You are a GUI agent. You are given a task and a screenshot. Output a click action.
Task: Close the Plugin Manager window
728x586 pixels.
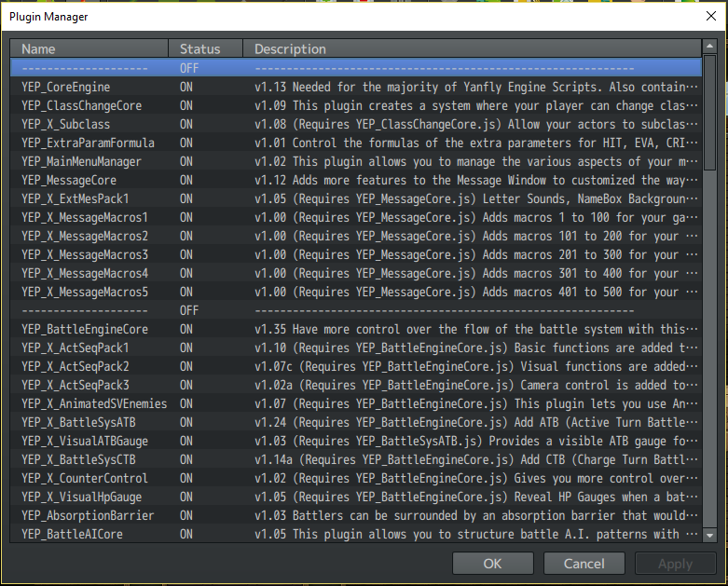click(711, 16)
